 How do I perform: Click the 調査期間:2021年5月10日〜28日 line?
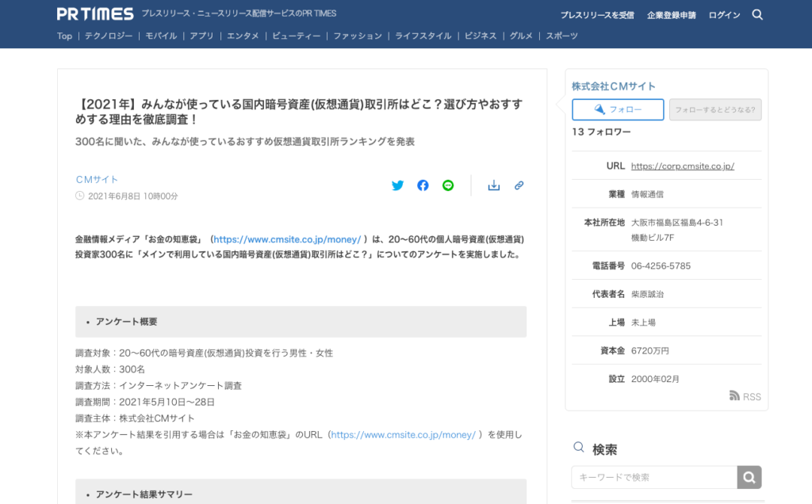click(145, 402)
